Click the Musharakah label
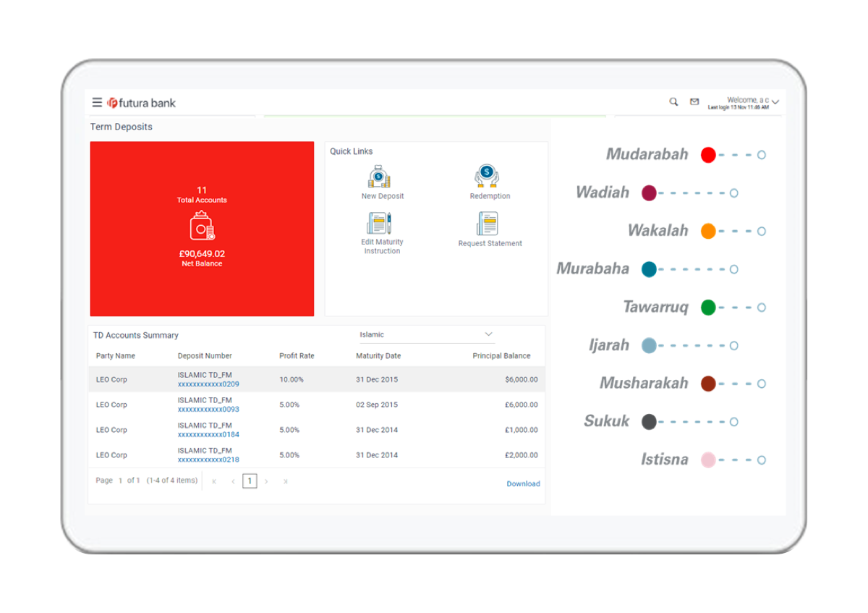This screenshot has width=868, height=613. (x=644, y=383)
